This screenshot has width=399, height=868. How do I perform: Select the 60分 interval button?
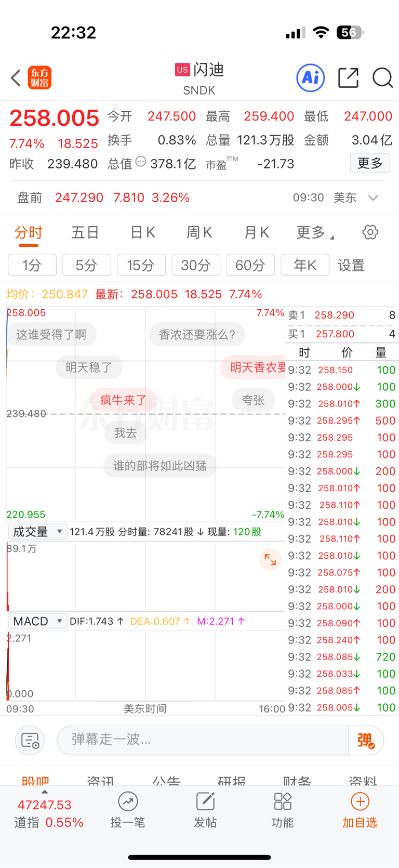point(250,265)
